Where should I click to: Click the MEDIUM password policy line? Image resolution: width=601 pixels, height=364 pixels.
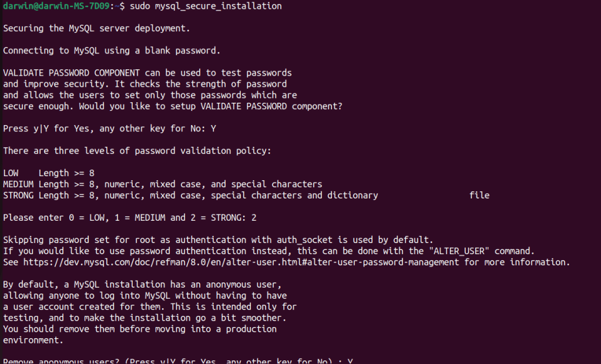[x=162, y=184]
